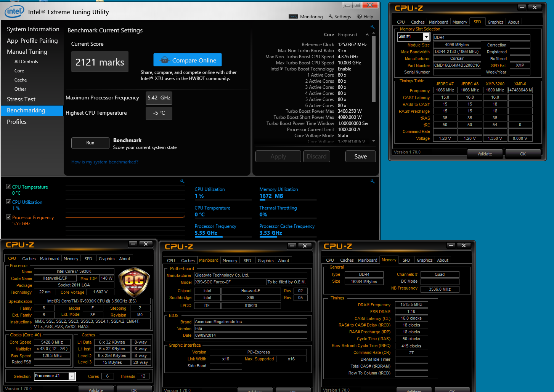
Task: Open SPD tab in the Mainboard CPU-Z window
Action: pos(247,261)
